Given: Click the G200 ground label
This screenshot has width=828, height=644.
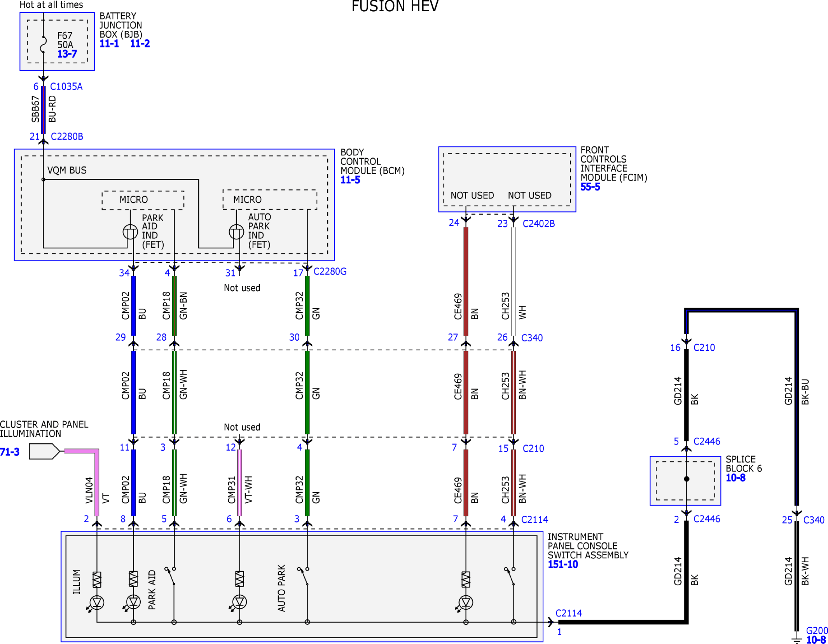Looking at the screenshot, I should [817, 631].
